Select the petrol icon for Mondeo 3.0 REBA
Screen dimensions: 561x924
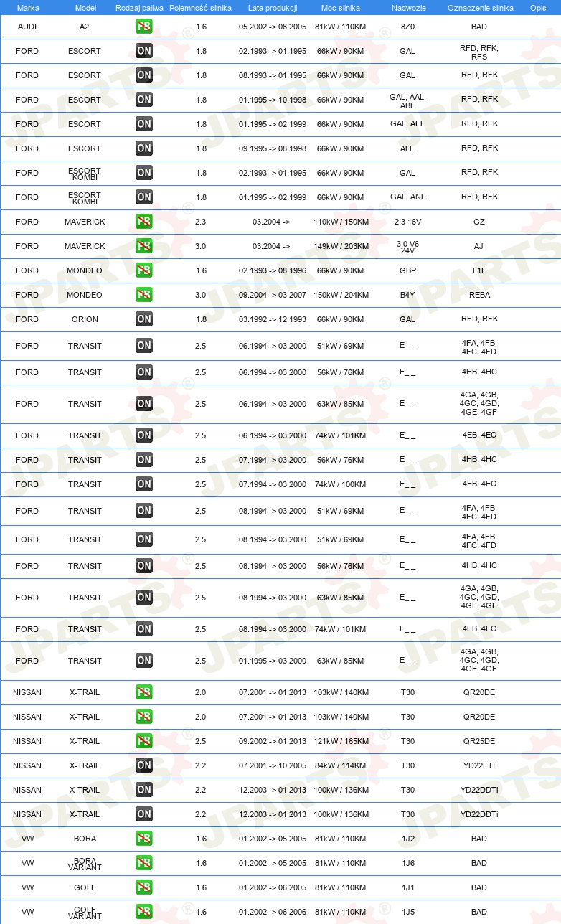point(144,295)
